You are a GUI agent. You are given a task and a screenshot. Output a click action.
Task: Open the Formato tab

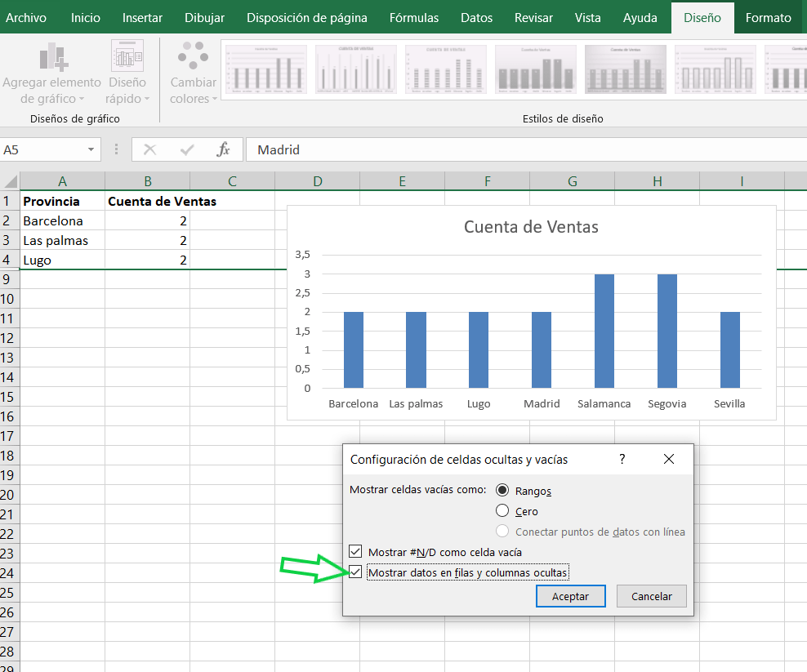click(768, 17)
